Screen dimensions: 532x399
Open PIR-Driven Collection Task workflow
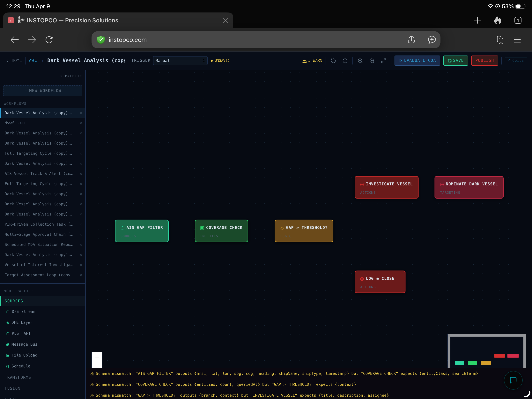click(43, 224)
